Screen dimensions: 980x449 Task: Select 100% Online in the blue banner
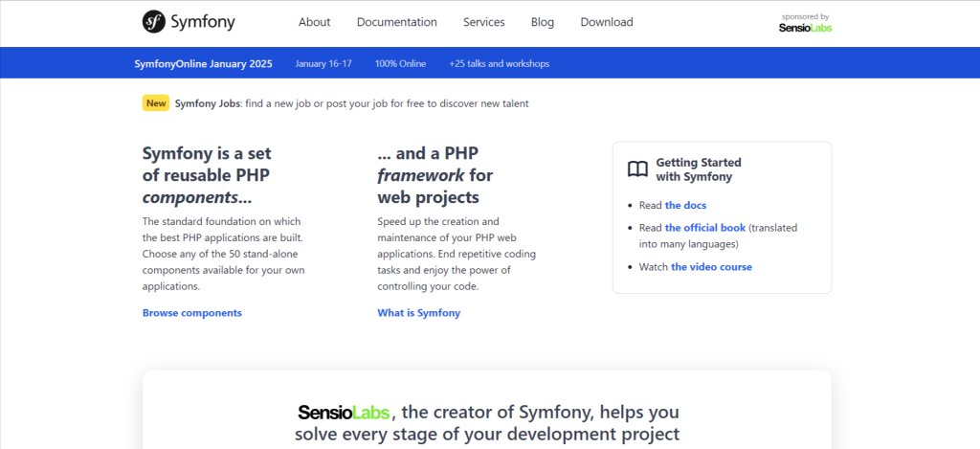tap(400, 64)
